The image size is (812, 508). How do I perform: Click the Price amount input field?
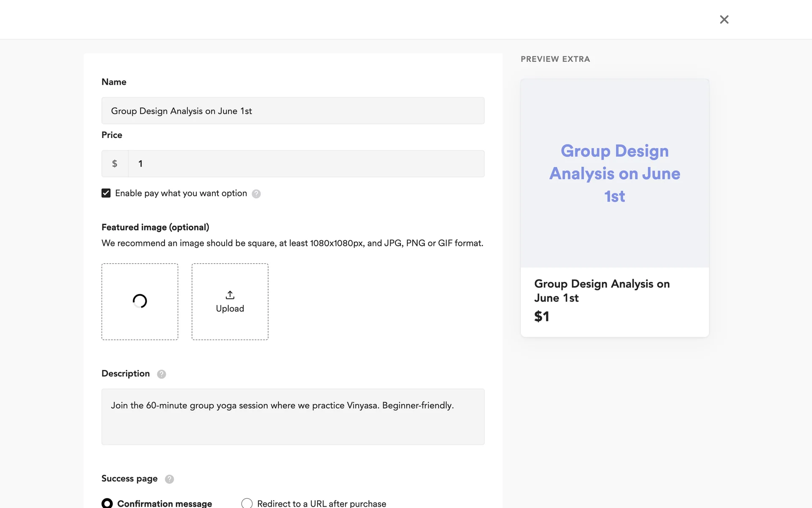click(306, 164)
